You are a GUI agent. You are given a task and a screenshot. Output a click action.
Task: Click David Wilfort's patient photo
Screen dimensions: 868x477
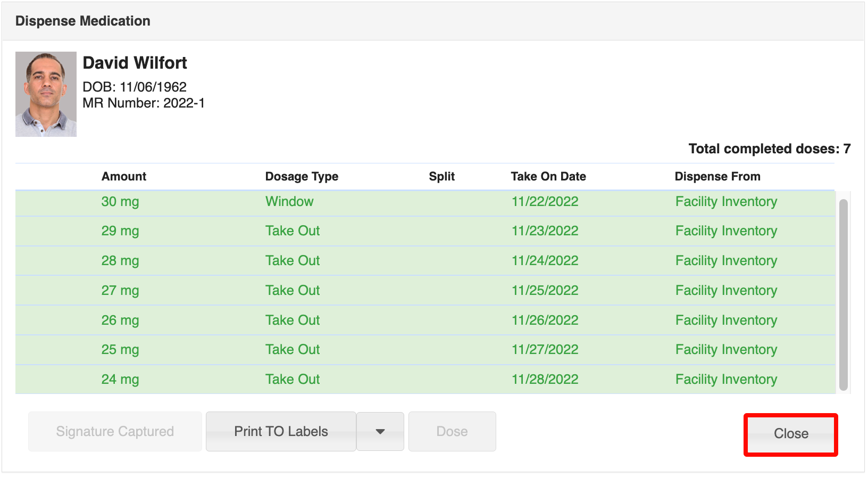[x=46, y=94]
